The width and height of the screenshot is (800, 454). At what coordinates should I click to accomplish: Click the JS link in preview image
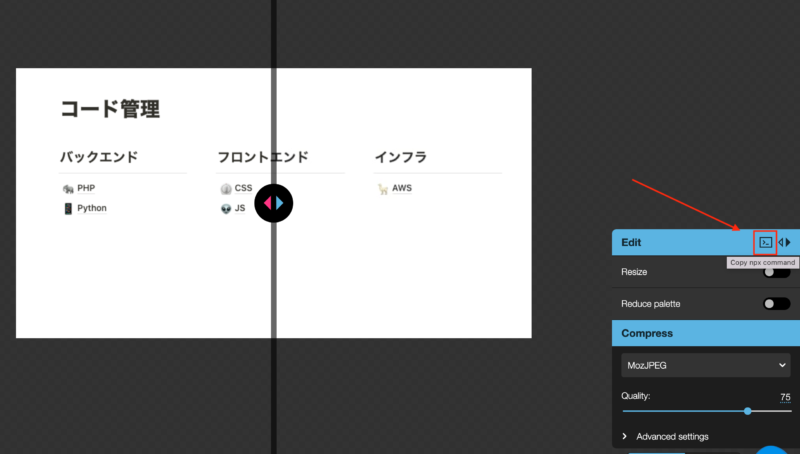click(240, 208)
